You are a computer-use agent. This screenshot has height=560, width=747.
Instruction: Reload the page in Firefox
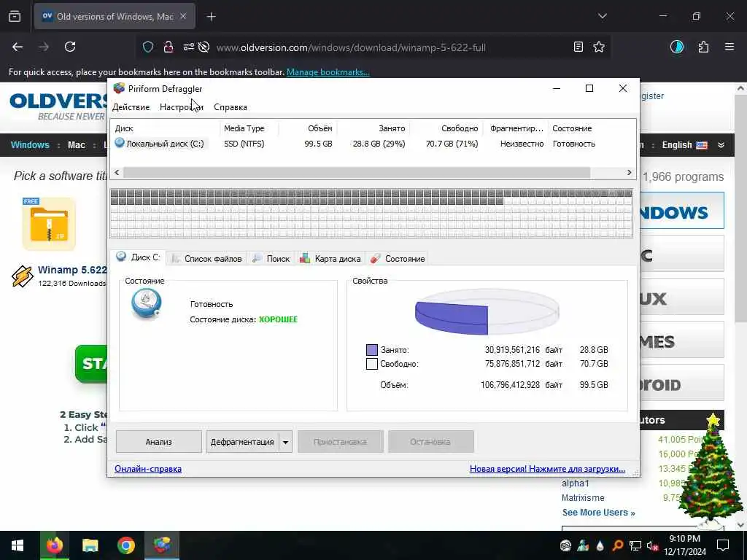point(70,47)
